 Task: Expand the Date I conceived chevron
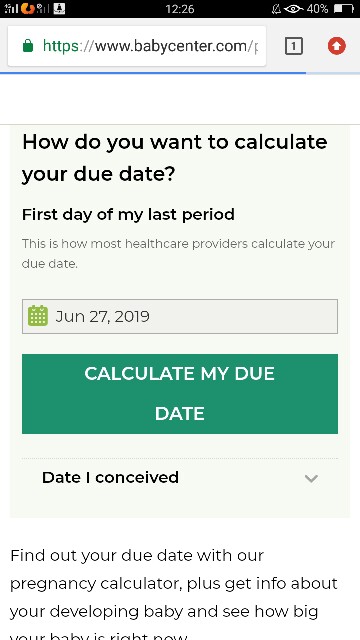click(x=311, y=478)
